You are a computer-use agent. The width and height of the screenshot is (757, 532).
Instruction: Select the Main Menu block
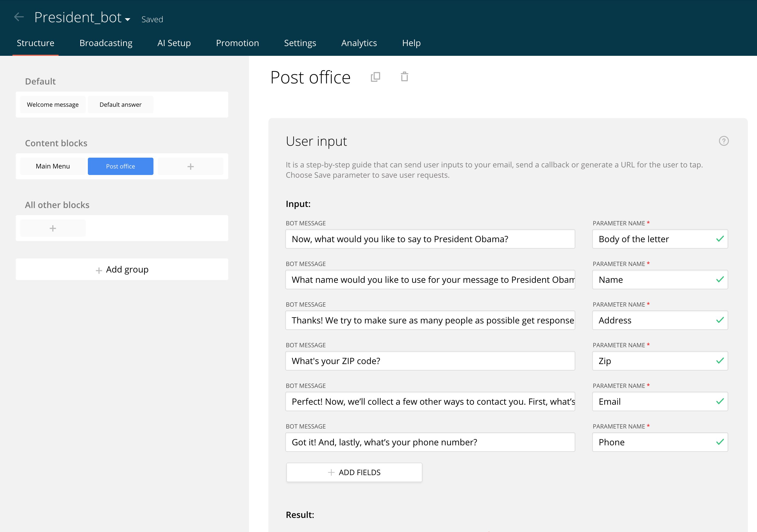[53, 166]
